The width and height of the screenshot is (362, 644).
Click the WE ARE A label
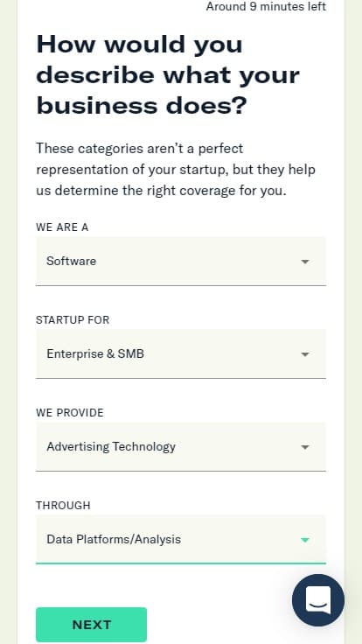pos(62,227)
